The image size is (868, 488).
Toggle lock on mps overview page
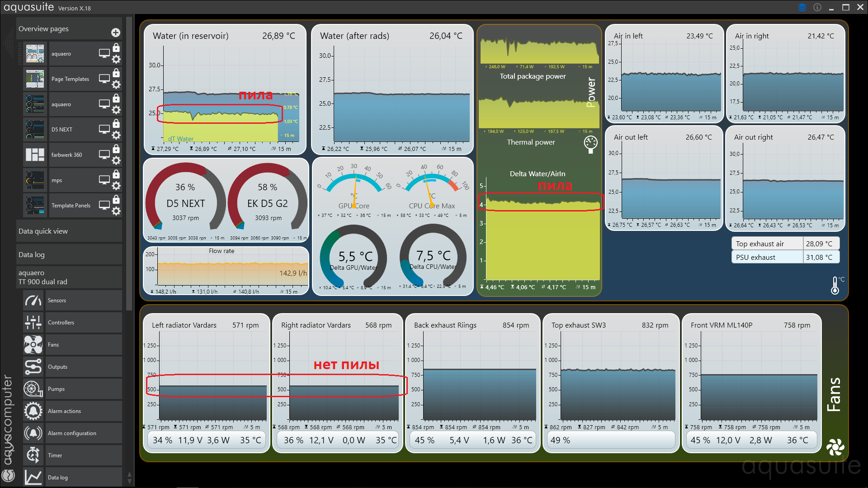[116, 174]
